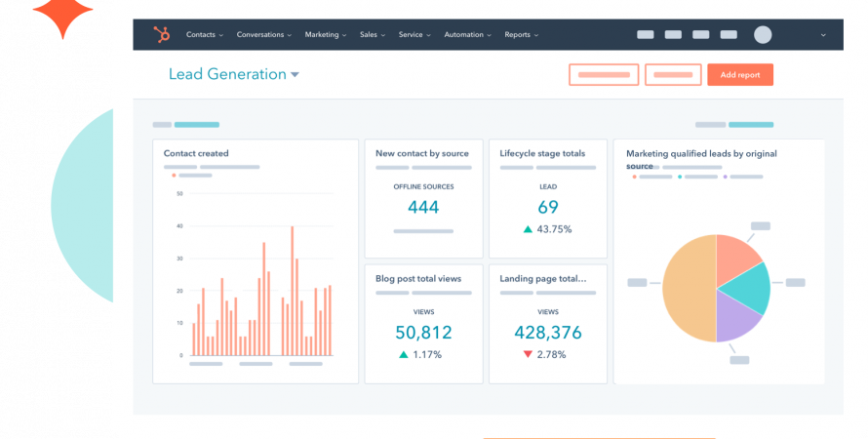Expand the account chevron at far right
Viewport: 868px width, 439px height.
coord(823,35)
